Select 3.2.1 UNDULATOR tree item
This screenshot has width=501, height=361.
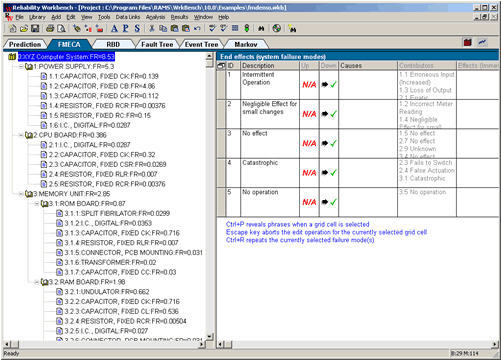click(x=107, y=292)
